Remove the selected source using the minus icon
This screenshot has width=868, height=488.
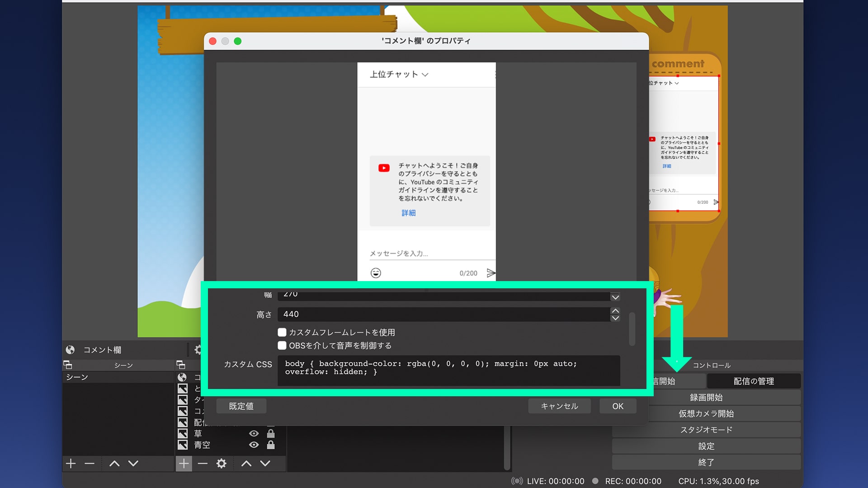coord(203,463)
